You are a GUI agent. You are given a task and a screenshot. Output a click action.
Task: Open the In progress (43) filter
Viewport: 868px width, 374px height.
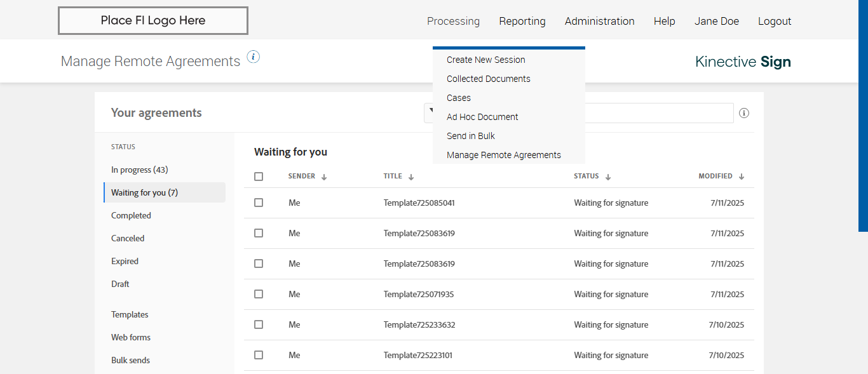tap(140, 170)
